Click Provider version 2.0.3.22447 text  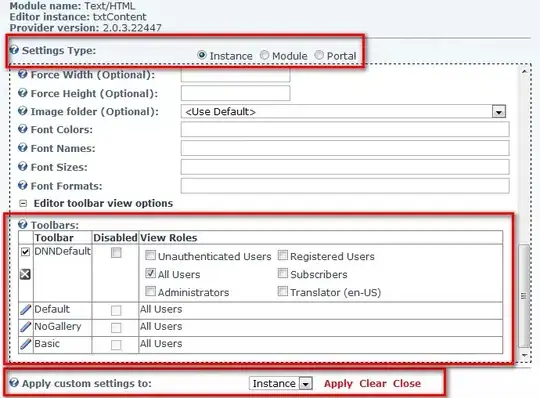click(85, 28)
